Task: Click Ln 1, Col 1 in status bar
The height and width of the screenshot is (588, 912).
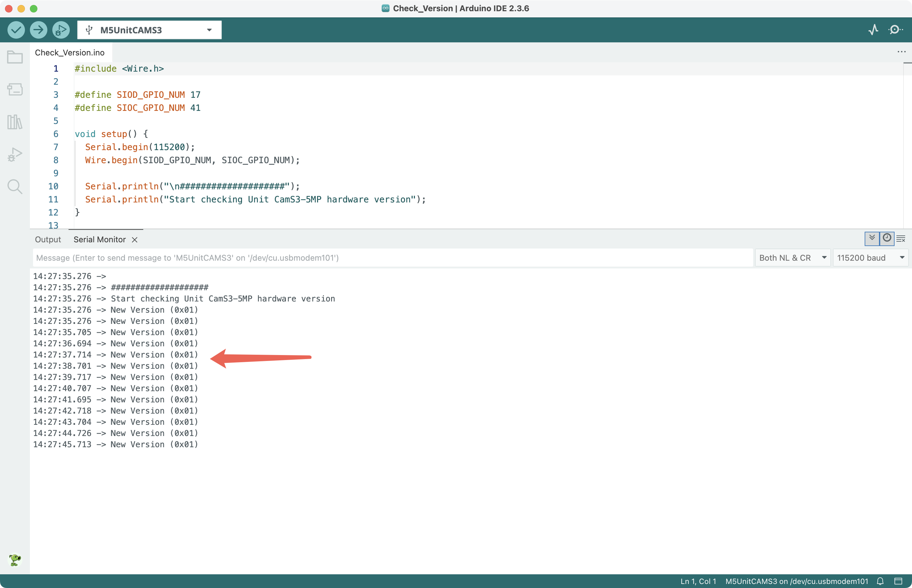Action: click(x=698, y=581)
